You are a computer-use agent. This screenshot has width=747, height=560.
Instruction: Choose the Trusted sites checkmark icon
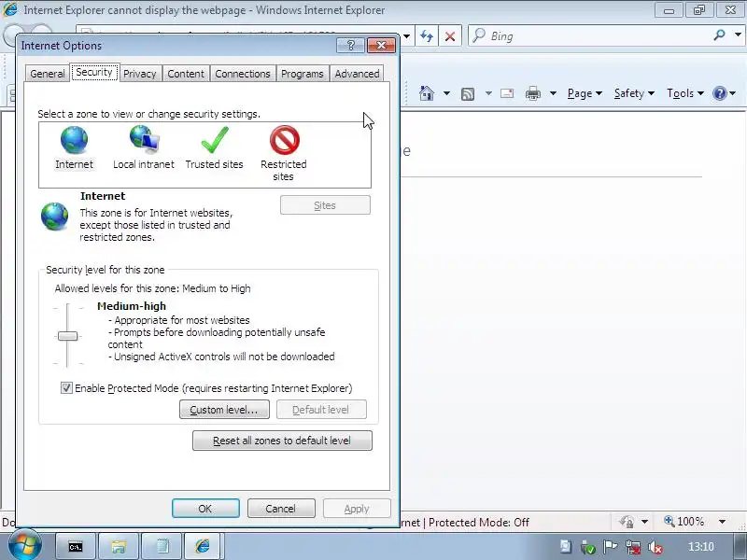[215, 140]
